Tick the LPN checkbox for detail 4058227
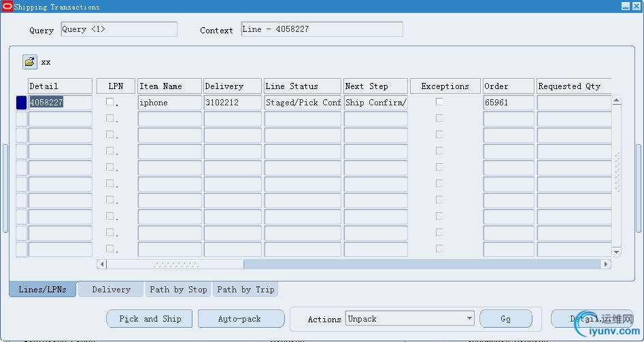The image size is (644, 342). (109, 102)
